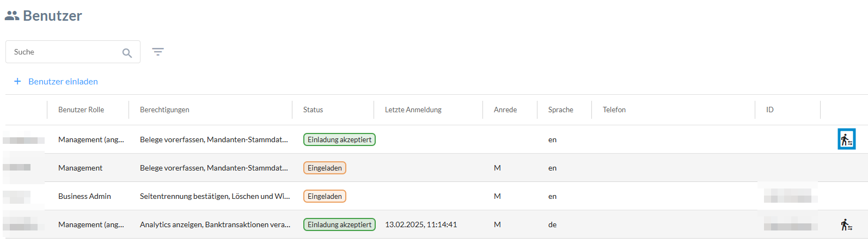
Task: Open the filter options icon
Action: click(x=158, y=52)
